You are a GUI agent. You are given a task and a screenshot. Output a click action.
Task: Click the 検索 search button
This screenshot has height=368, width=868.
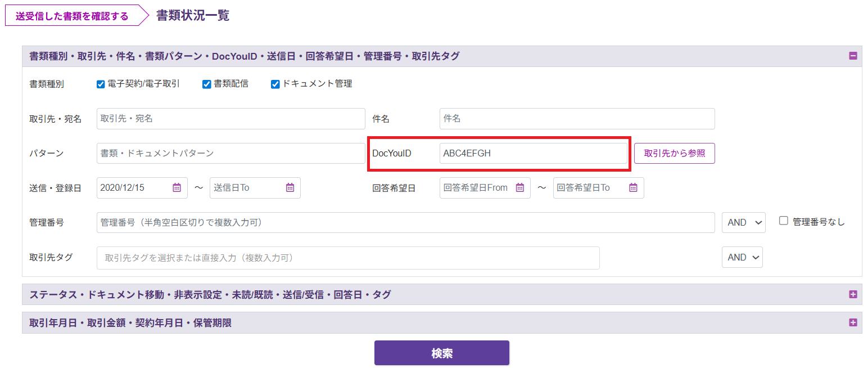(x=442, y=353)
